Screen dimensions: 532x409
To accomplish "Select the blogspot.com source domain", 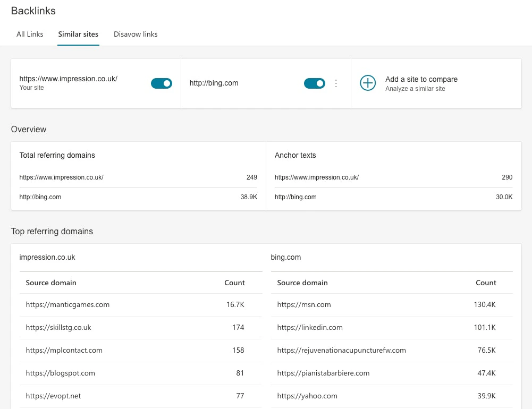I will [61, 373].
